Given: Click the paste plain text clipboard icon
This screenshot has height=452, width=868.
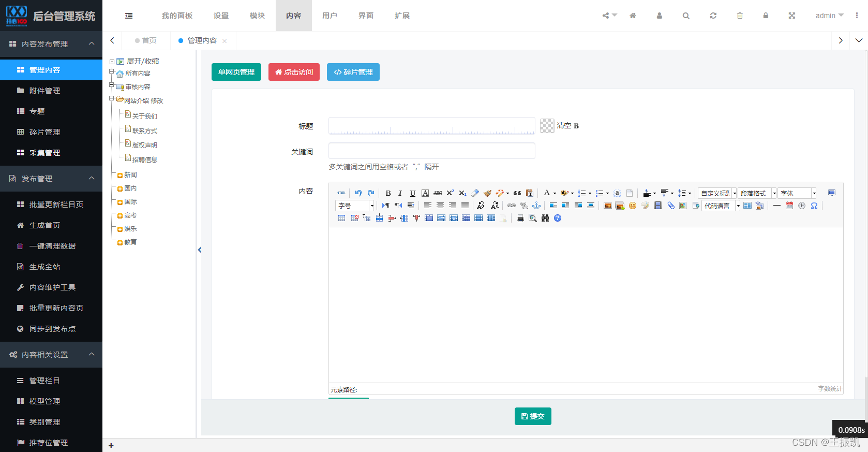Looking at the screenshot, I should (x=530, y=193).
